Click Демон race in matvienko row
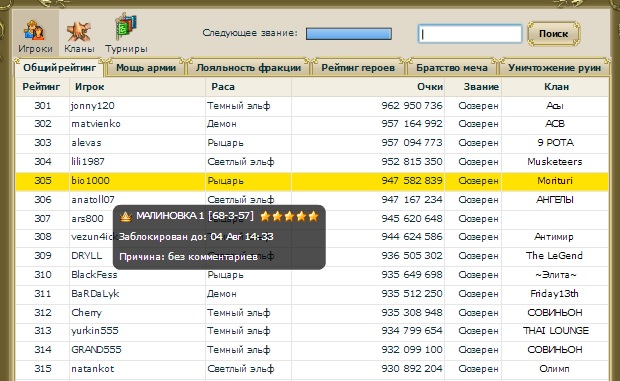 click(x=222, y=124)
